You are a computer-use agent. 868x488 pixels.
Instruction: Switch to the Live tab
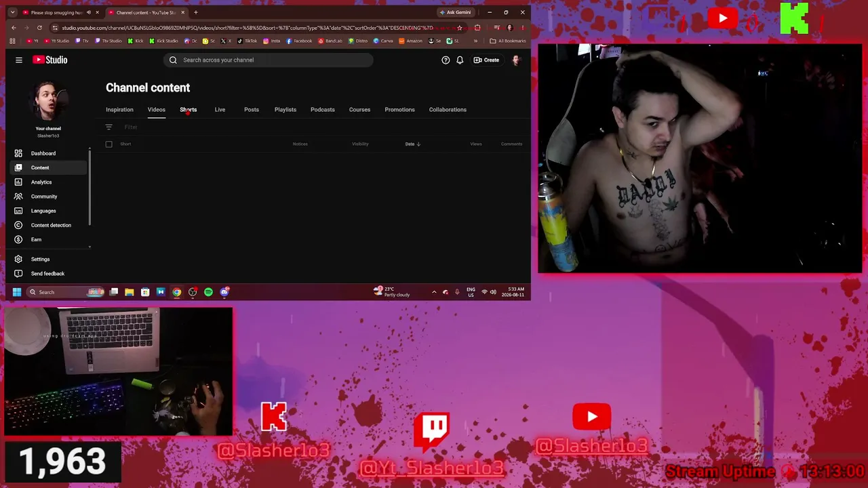pyautogui.click(x=220, y=110)
